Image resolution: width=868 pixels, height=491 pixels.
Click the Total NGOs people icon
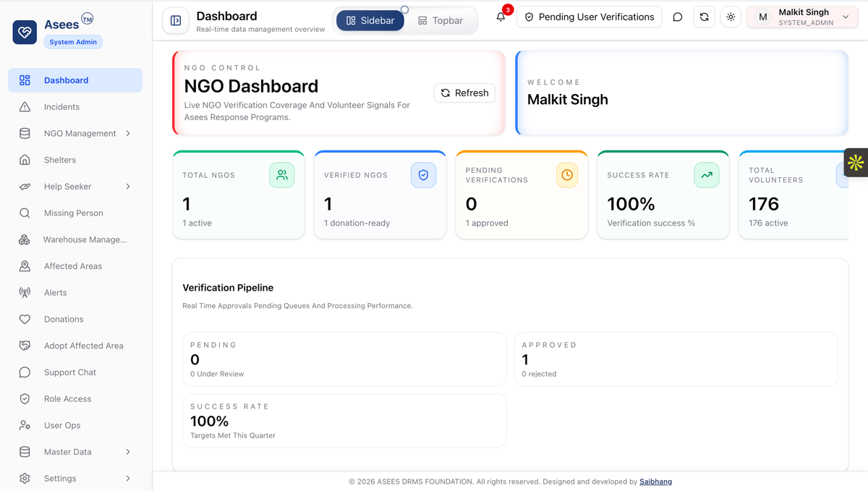pos(282,175)
